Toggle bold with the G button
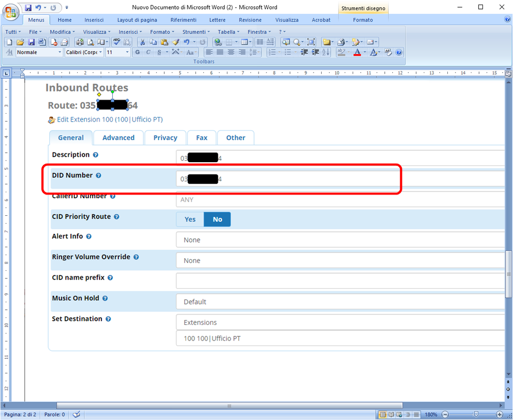This screenshot has height=420, width=513. click(137, 52)
